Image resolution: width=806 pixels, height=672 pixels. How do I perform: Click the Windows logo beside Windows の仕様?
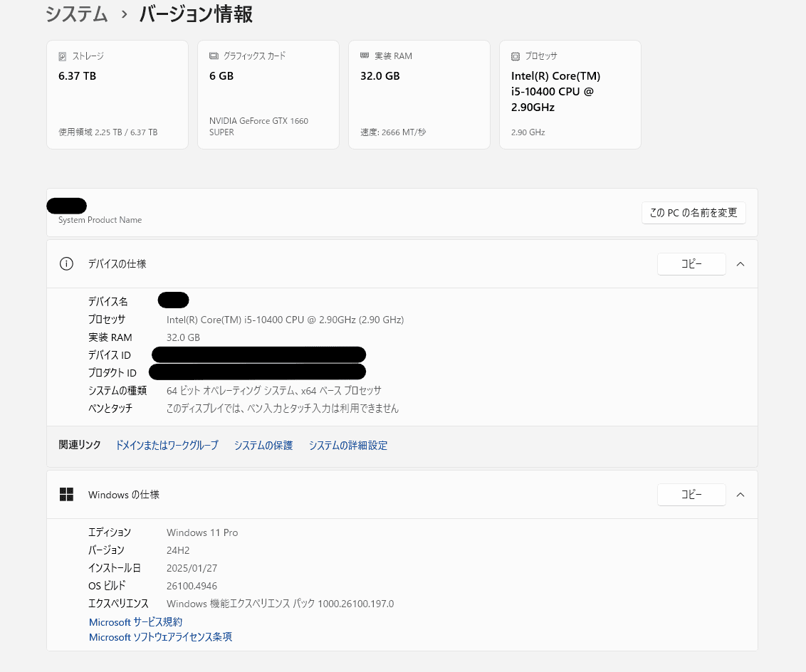click(x=66, y=495)
